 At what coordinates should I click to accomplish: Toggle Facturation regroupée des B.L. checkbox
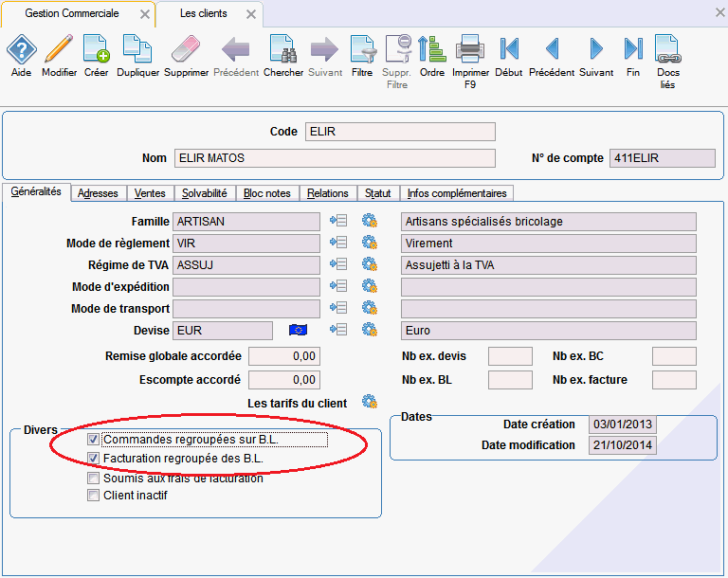click(93, 459)
